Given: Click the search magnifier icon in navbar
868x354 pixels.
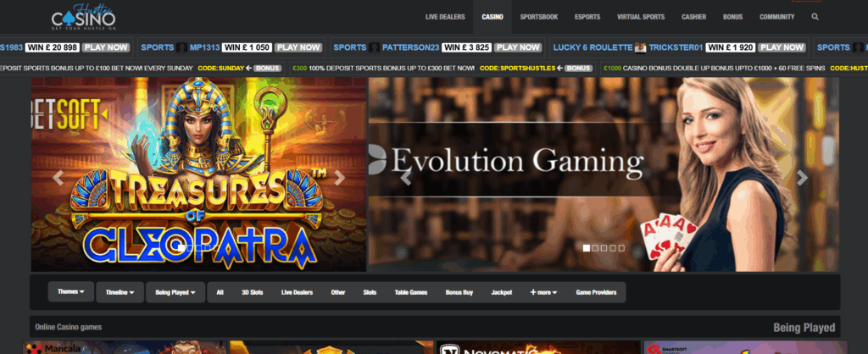Looking at the screenshot, I should coord(815,16).
